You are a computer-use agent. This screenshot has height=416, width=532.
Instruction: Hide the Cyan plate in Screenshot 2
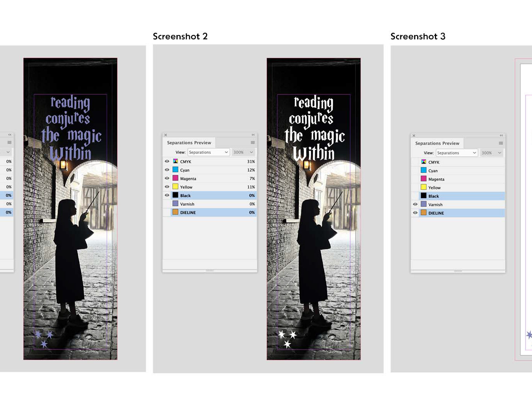coord(167,170)
